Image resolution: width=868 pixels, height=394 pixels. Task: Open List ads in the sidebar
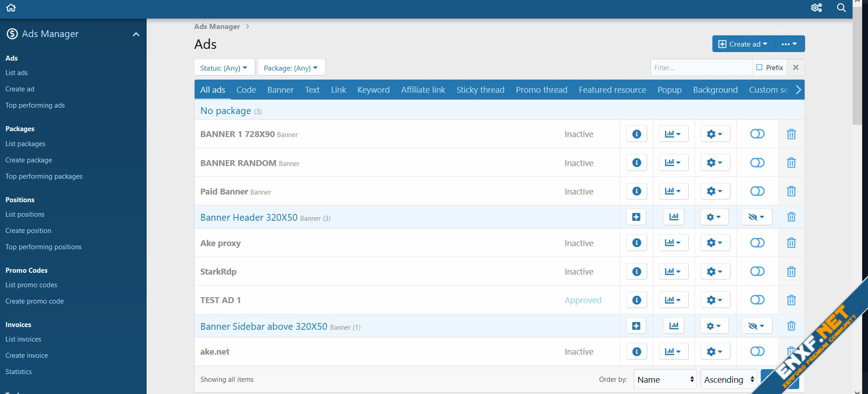click(17, 73)
